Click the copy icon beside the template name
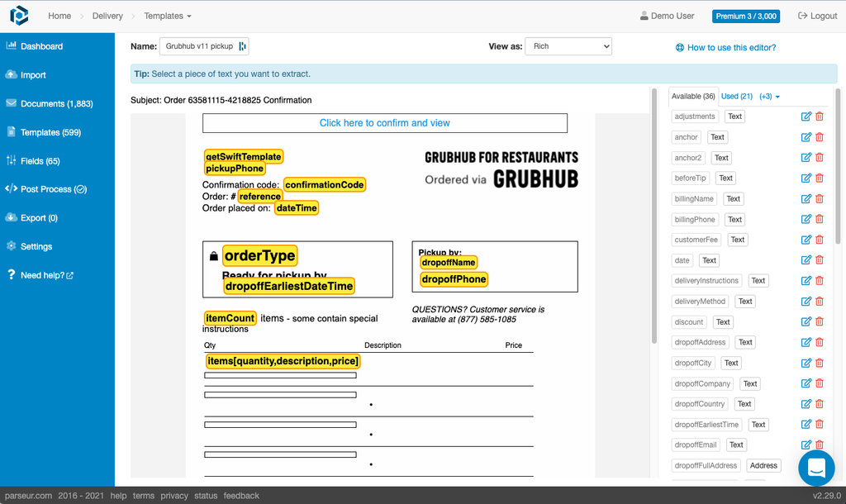Screen dimensions: 846x504 click(x=243, y=46)
